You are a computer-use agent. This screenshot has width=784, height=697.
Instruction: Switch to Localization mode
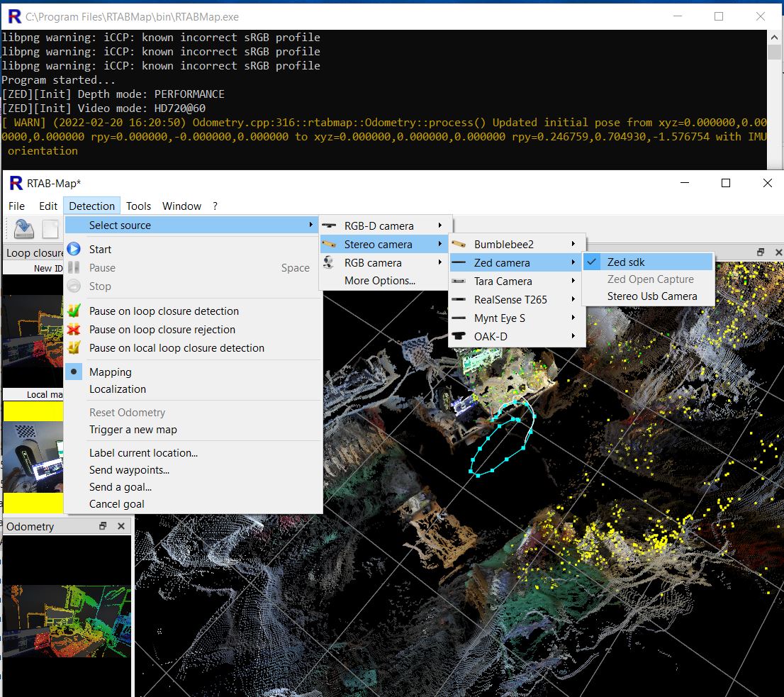tap(118, 389)
